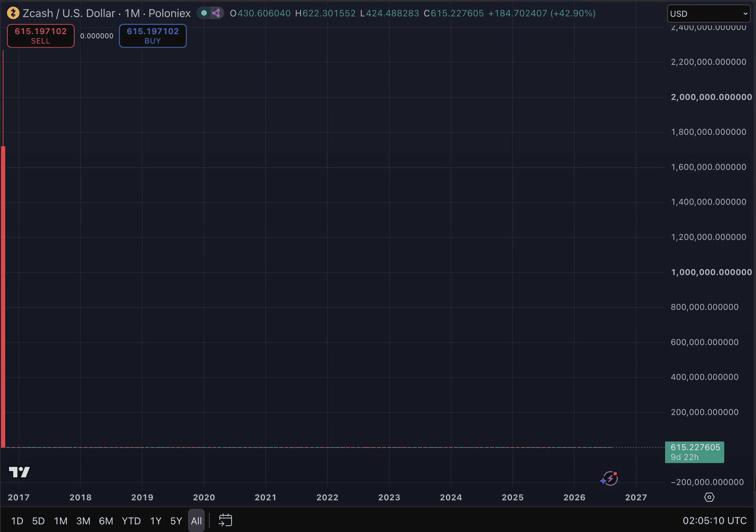This screenshot has width=756, height=532.
Task: Click the high value H622.301552
Action: click(x=325, y=13)
